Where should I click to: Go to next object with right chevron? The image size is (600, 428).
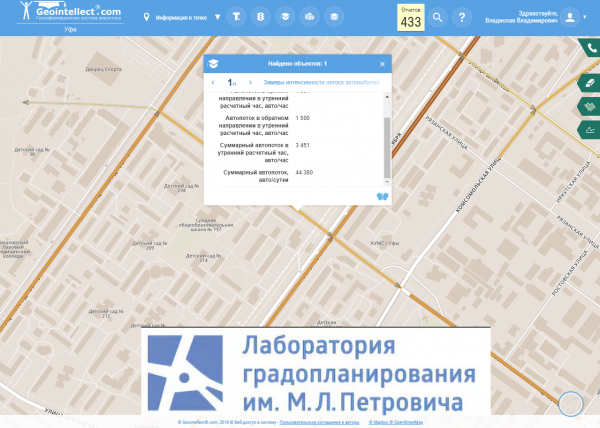(250, 82)
